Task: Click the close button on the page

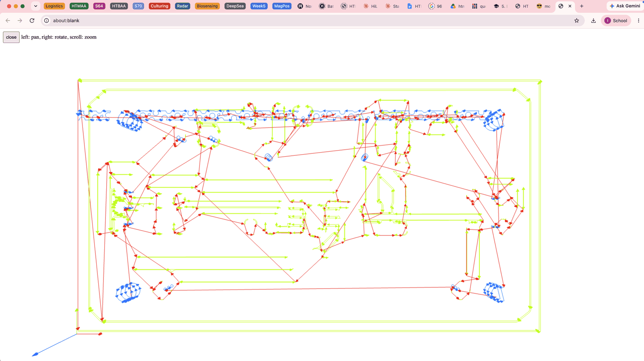Action: 11,37
